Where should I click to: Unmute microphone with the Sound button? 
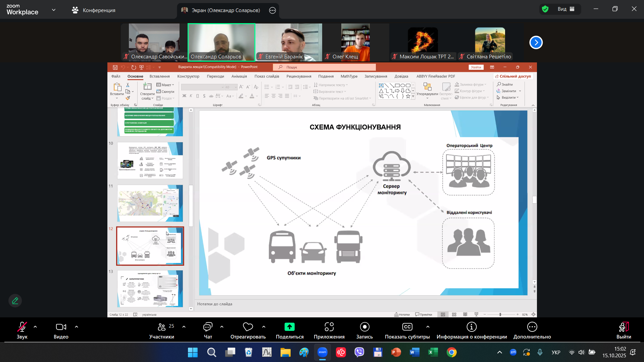[x=22, y=330]
